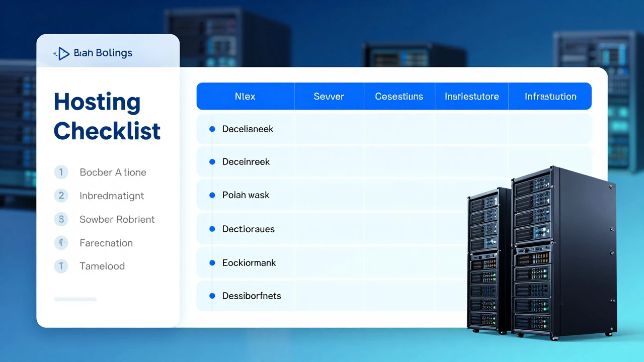Screen dimensions: 644x362
Task: Click the progress bar under the step list
Action: click(x=75, y=299)
